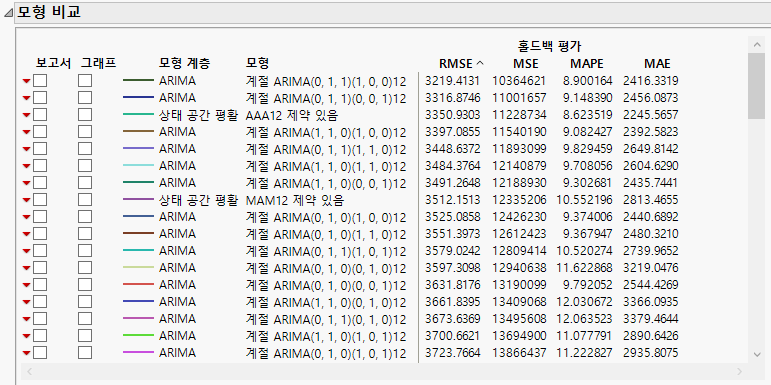The height and width of the screenshot is (385, 771).
Task: Open red triangle menu for ARIMA(0, 1, 0)(1, 0, 1)12
Action: point(27,353)
